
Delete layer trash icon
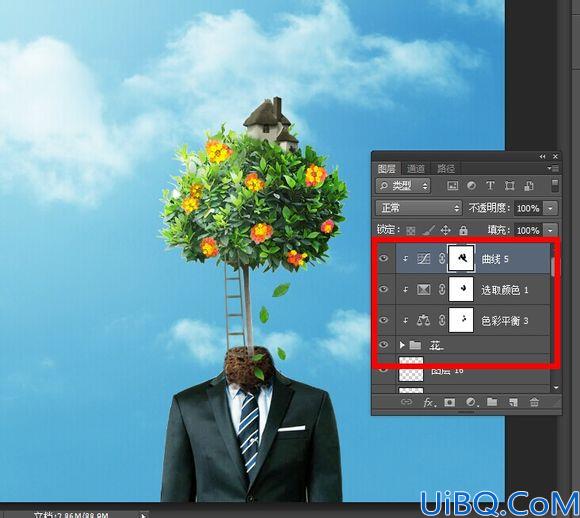(x=534, y=402)
